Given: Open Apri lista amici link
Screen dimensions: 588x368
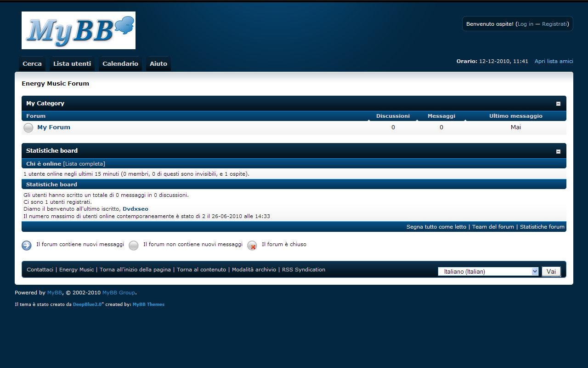Looking at the screenshot, I should coord(554,61).
